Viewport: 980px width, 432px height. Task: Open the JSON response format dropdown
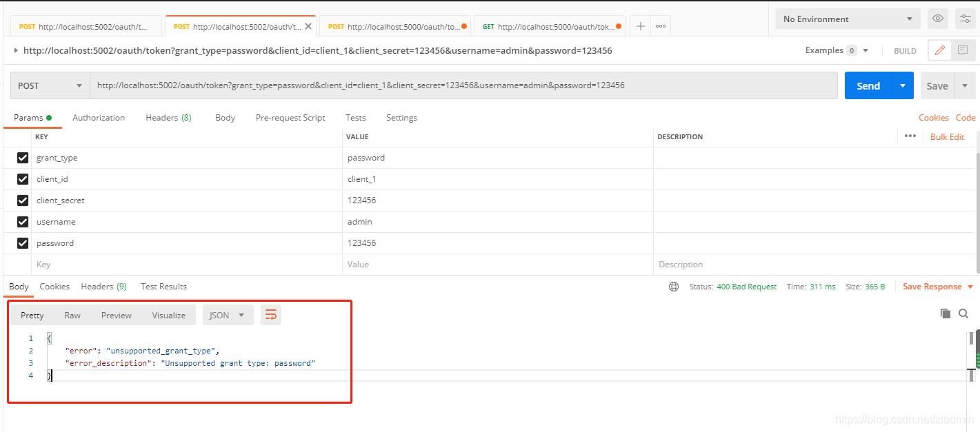pos(227,315)
